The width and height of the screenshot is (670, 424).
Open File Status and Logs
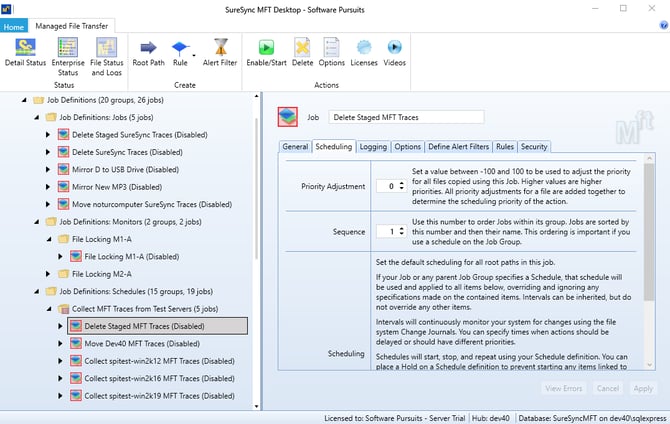pyautogui.click(x=106, y=57)
